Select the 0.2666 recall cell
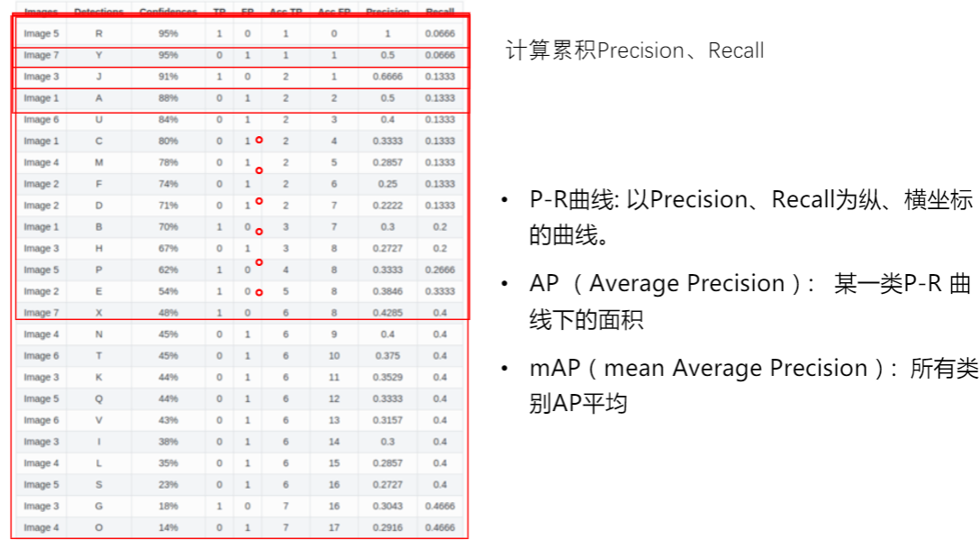Viewport: 980px width, 540px height. pos(440,270)
